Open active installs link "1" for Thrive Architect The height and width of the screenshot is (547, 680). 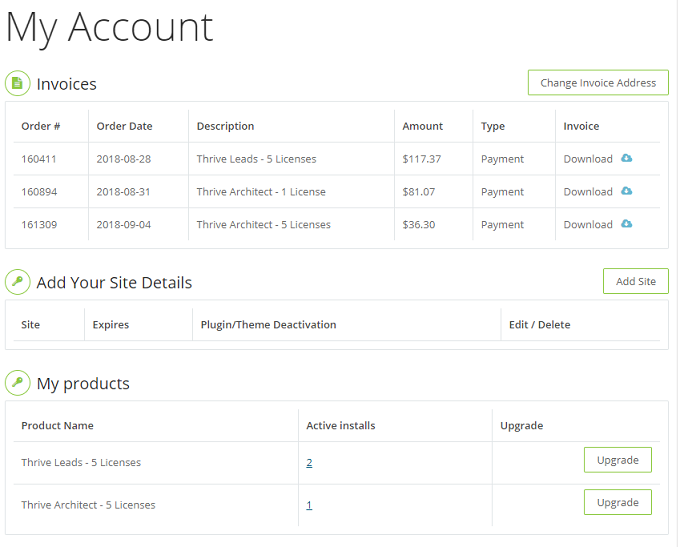pyautogui.click(x=309, y=505)
